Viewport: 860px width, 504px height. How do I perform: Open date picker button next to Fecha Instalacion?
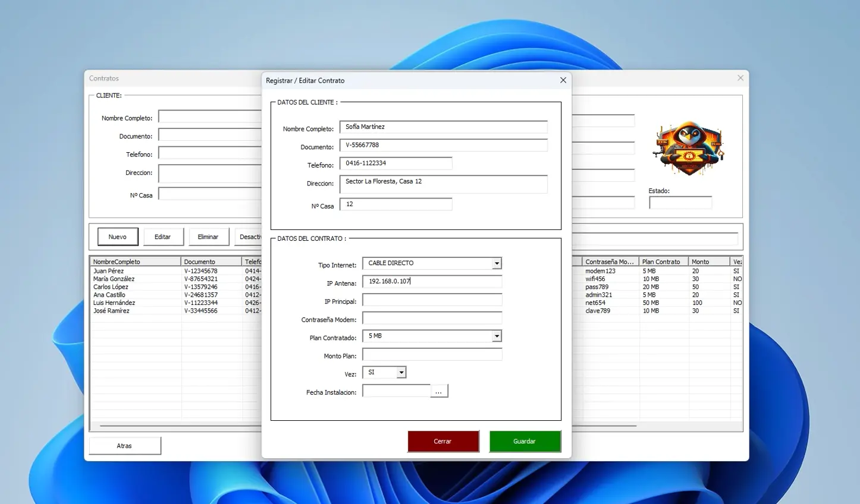(x=439, y=391)
